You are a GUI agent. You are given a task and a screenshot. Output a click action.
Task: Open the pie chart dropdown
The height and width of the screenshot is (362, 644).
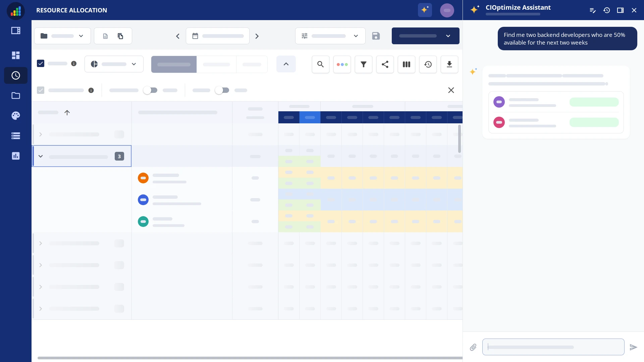coord(114,64)
